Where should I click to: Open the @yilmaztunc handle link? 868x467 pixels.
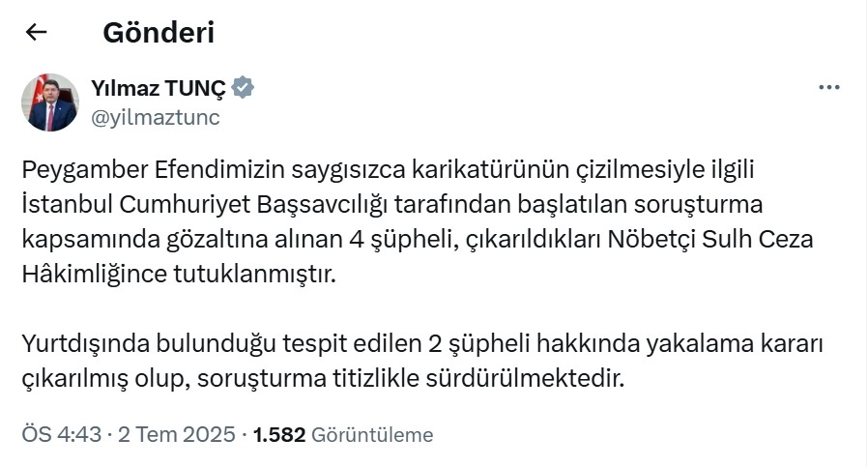[155, 118]
